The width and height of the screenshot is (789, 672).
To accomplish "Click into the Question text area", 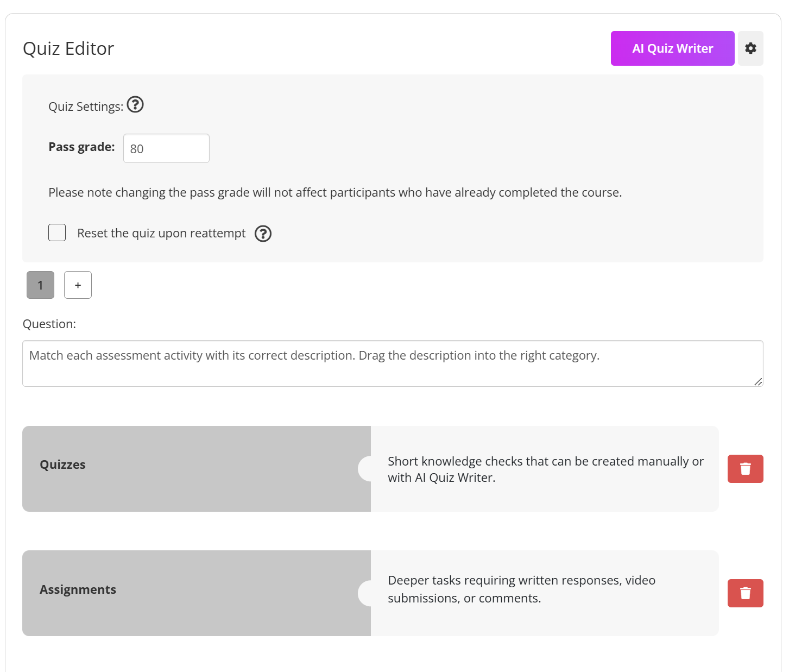I will coord(392,363).
